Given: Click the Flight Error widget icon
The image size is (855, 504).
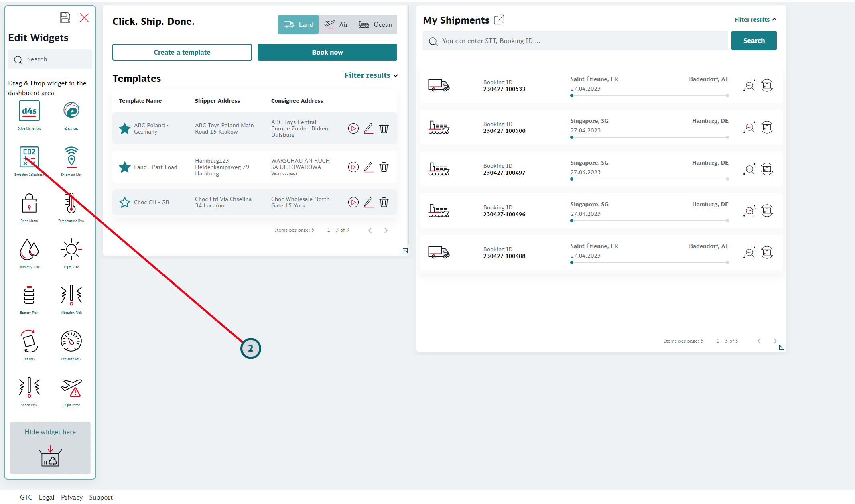Looking at the screenshot, I should tap(71, 388).
